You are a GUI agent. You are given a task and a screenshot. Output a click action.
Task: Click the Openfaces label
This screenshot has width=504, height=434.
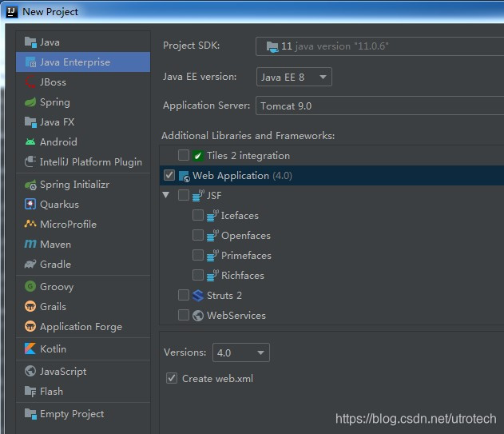click(246, 236)
